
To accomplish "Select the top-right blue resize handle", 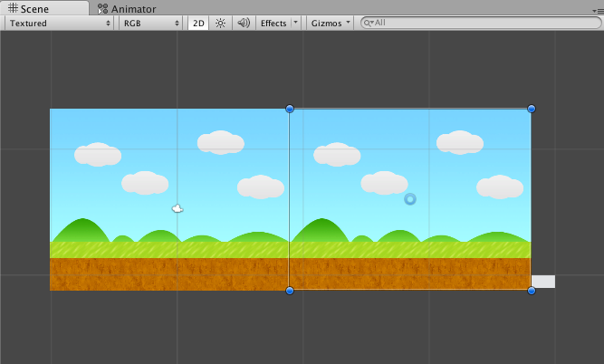I will [532, 109].
